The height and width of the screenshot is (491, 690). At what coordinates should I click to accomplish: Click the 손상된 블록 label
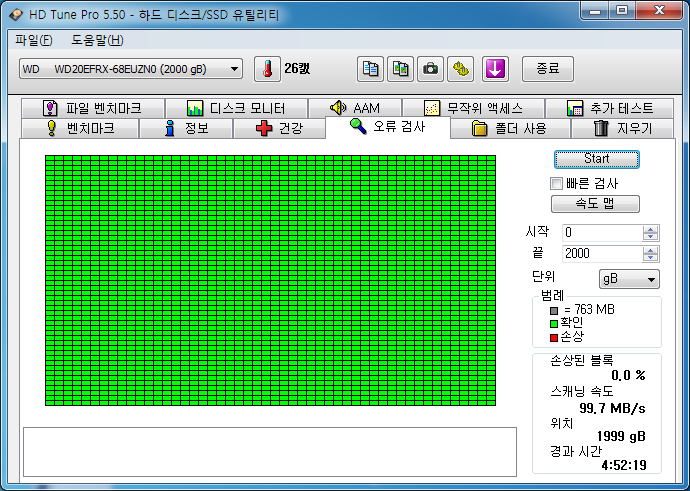(581, 361)
